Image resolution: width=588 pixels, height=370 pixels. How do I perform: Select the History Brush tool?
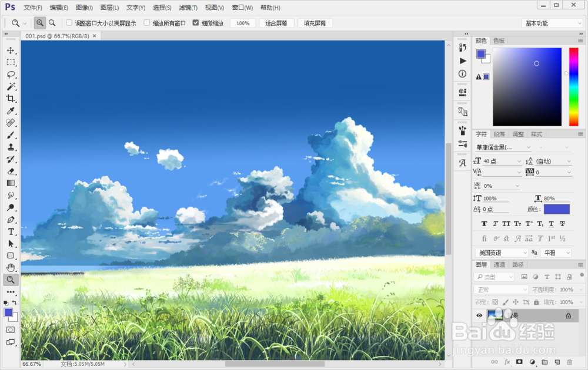(x=11, y=159)
